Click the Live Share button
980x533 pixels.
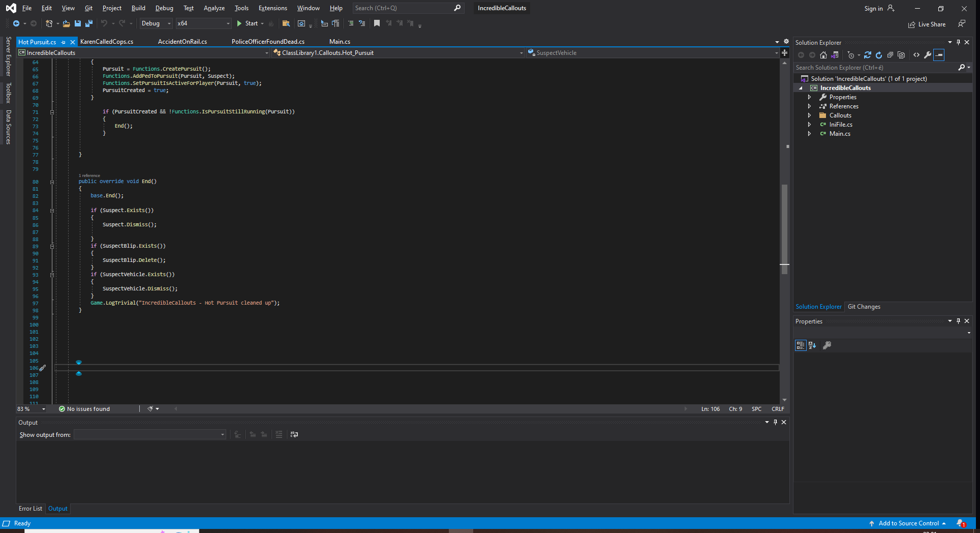point(927,24)
